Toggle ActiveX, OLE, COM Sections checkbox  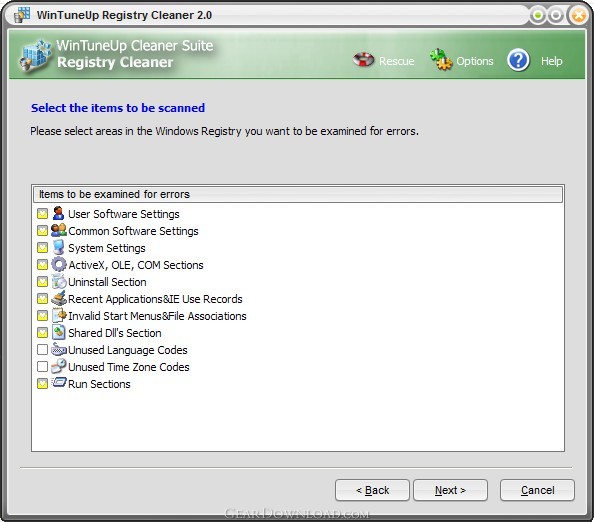click(x=42, y=265)
